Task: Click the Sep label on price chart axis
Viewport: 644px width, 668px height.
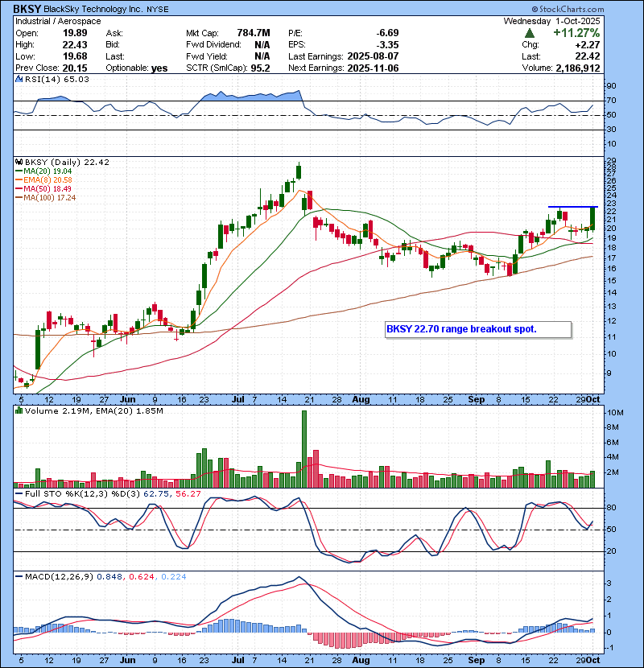Action: [476, 400]
